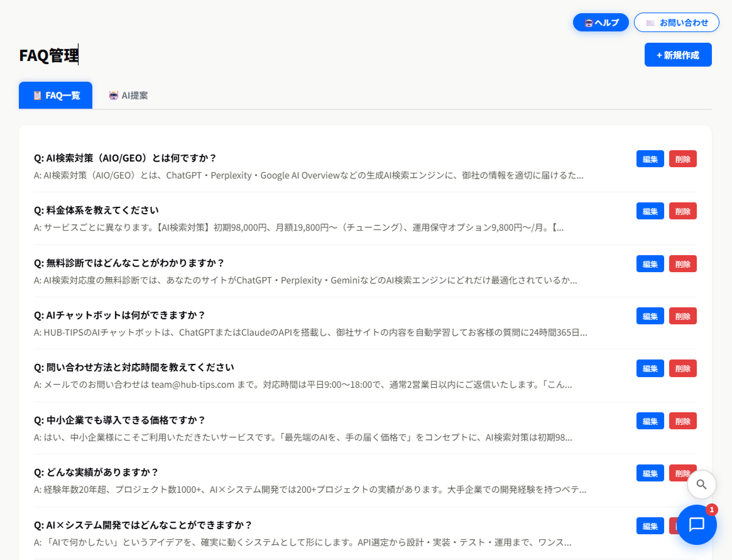Open the floating search magnifier icon

coord(701,485)
